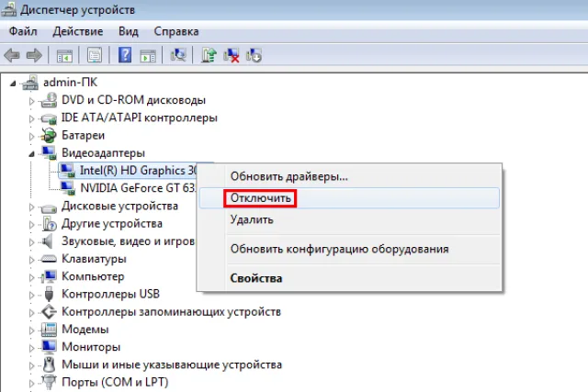
Task: Click the Видеоадаптеры display adapter icon
Action: 49,153
